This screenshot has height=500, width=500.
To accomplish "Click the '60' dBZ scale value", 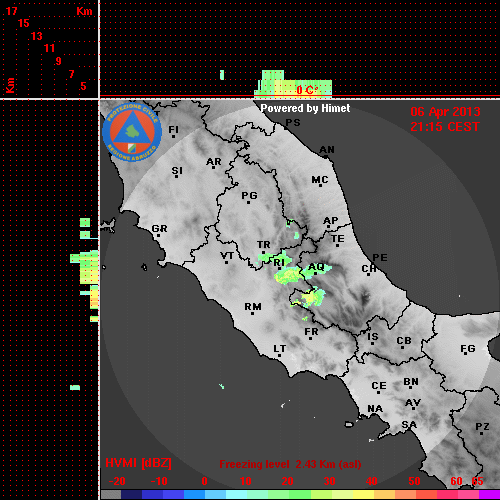I will coord(456,481).
